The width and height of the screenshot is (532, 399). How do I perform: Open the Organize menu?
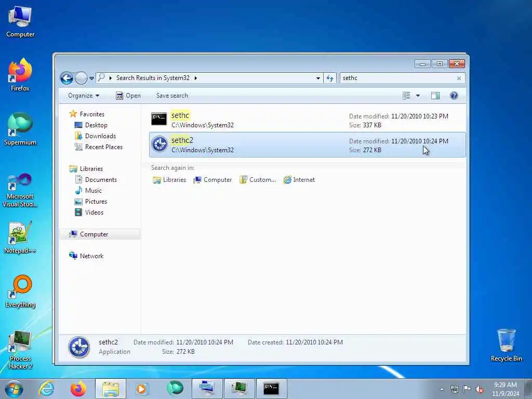click(84, 96)
